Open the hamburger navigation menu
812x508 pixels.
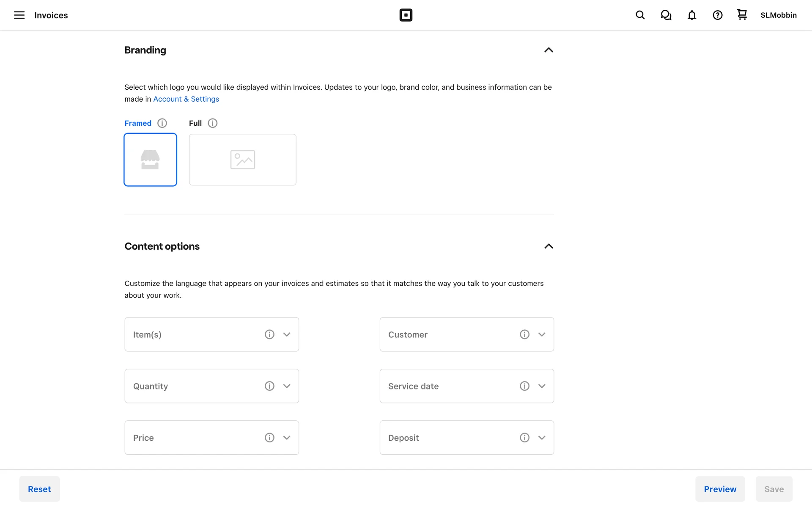[19, 15]
